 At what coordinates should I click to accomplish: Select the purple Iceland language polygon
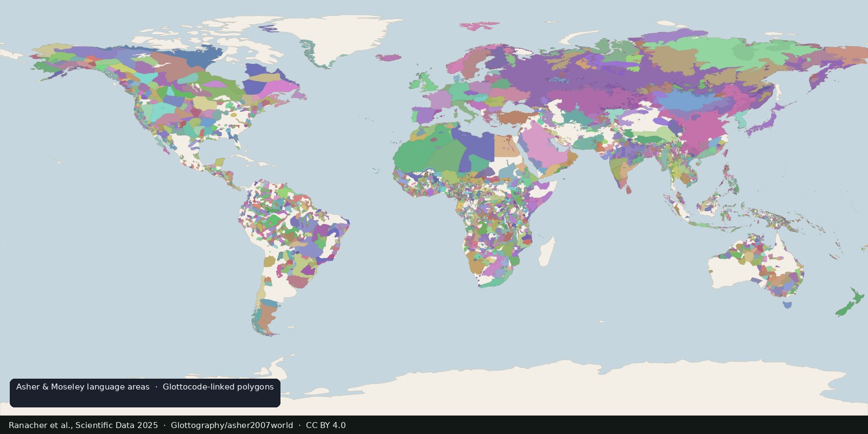388,57
